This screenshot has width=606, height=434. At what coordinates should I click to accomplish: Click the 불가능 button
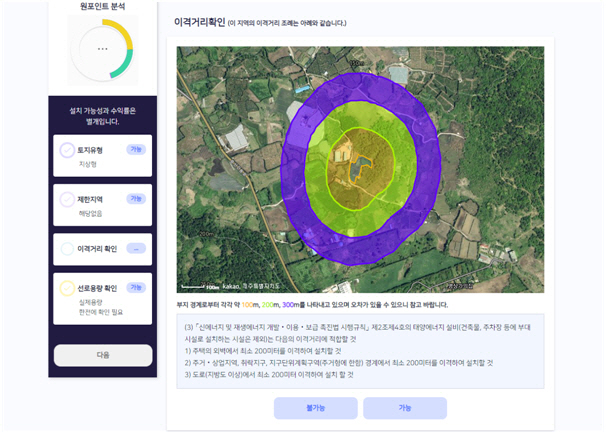(315, 408)
